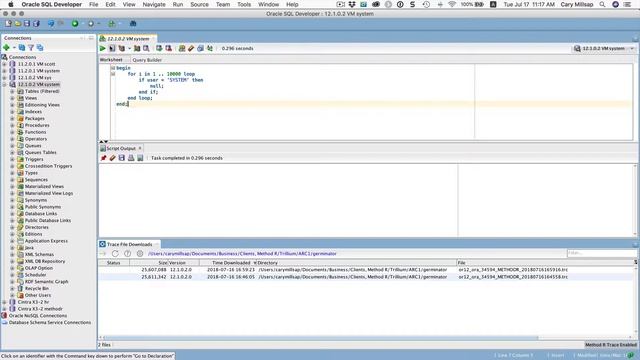This screenshot has height=360, width=640.
Task: Clear worksheet with the eraser icon
Action: point(191,48)
